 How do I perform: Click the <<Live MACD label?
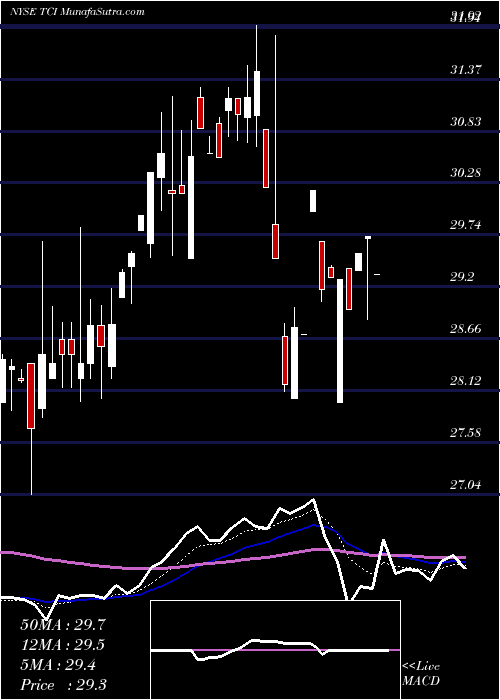(421, 674)
